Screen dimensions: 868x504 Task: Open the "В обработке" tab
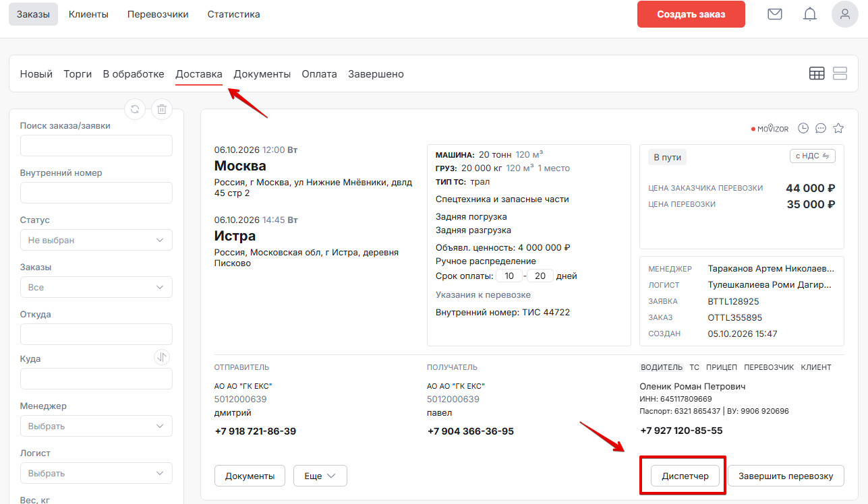(134, 74)
